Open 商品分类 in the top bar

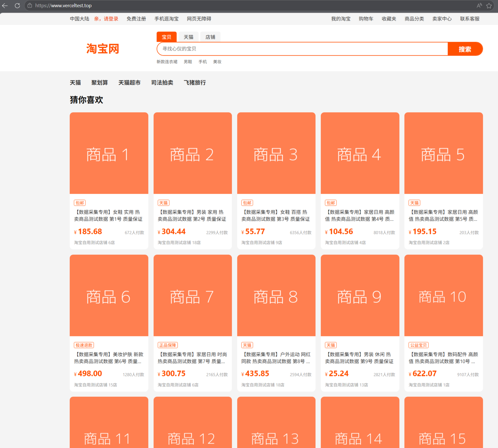point(414,19)
